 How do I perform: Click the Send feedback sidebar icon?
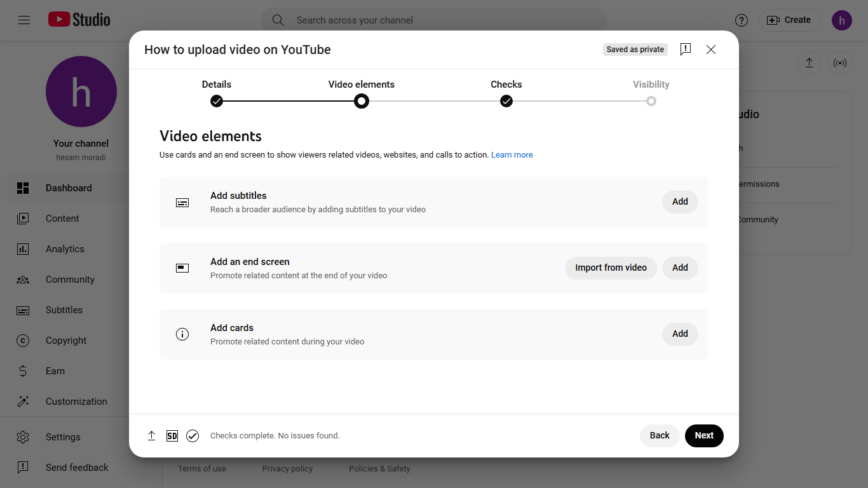(x=23, y=468)
